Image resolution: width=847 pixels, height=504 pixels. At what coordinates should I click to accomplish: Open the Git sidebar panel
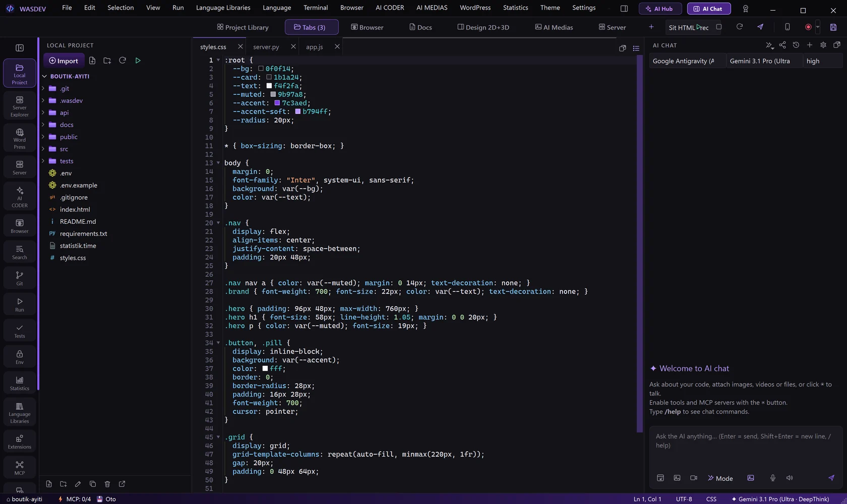[20, 278]
